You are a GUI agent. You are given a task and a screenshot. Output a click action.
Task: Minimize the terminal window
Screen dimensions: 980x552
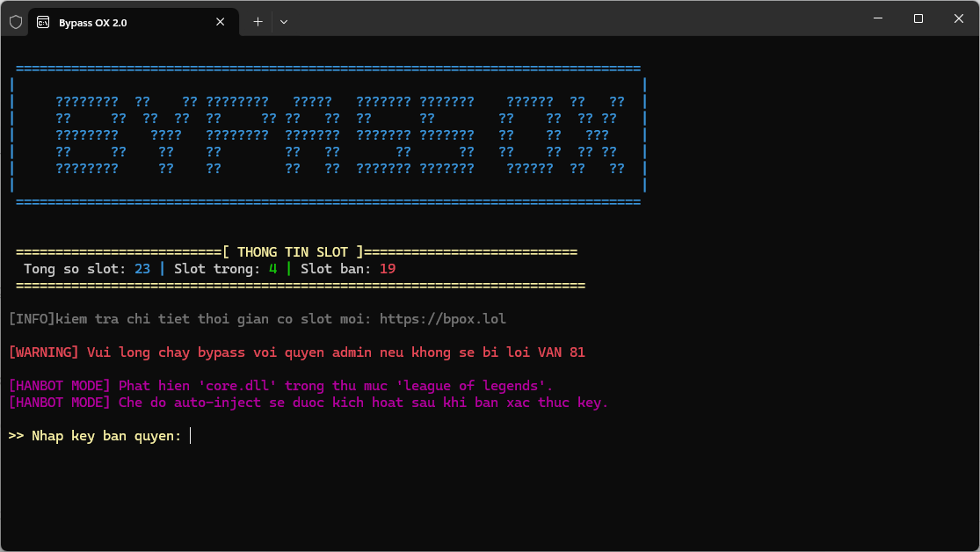877,18
